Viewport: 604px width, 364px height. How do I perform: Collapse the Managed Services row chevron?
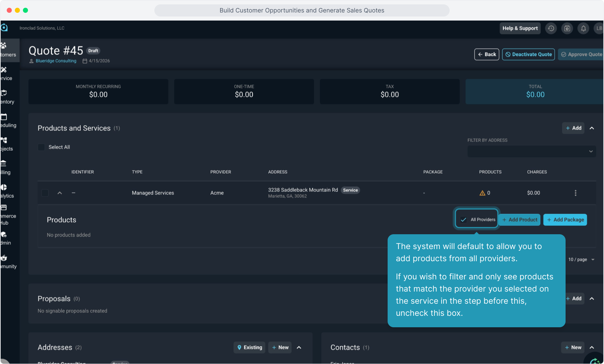point(60,193)
